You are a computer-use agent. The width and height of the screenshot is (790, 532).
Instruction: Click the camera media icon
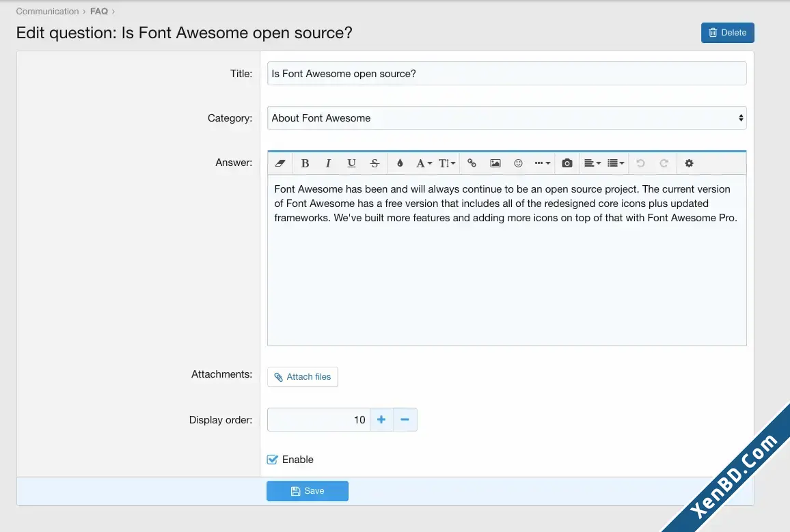[x=567, y=163]
